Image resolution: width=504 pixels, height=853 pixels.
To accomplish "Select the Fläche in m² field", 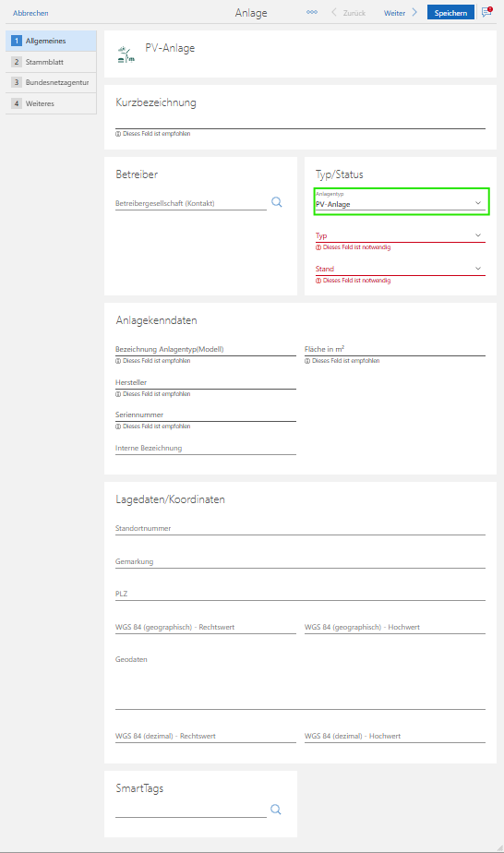I will point(395,349).
